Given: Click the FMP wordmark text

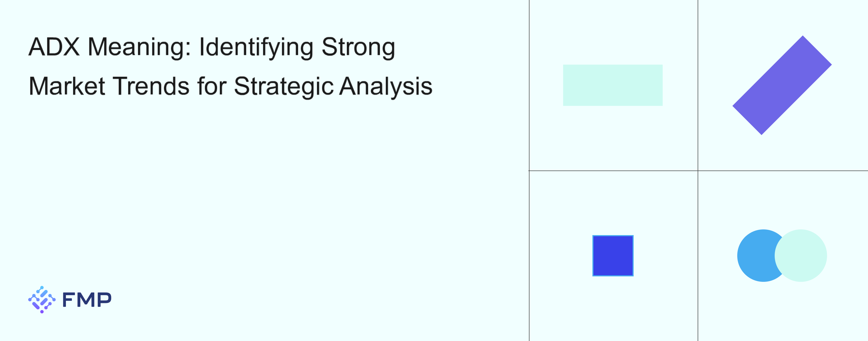Looking at the screenshot, I should [87, 299].
